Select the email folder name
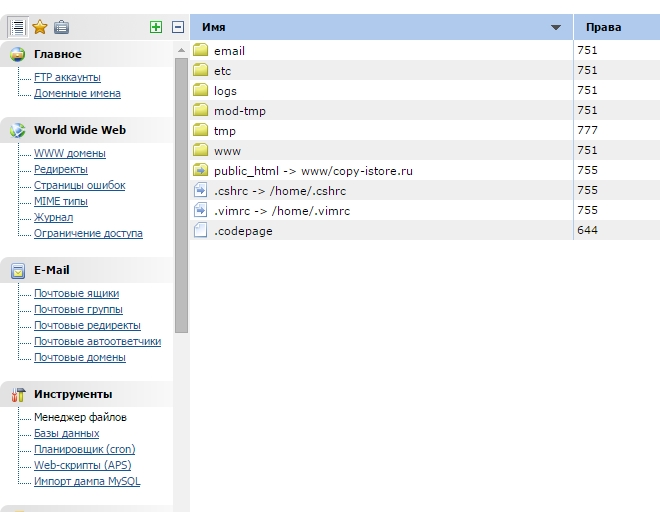This screenshot has height=512, width=660. click(229, 51)
